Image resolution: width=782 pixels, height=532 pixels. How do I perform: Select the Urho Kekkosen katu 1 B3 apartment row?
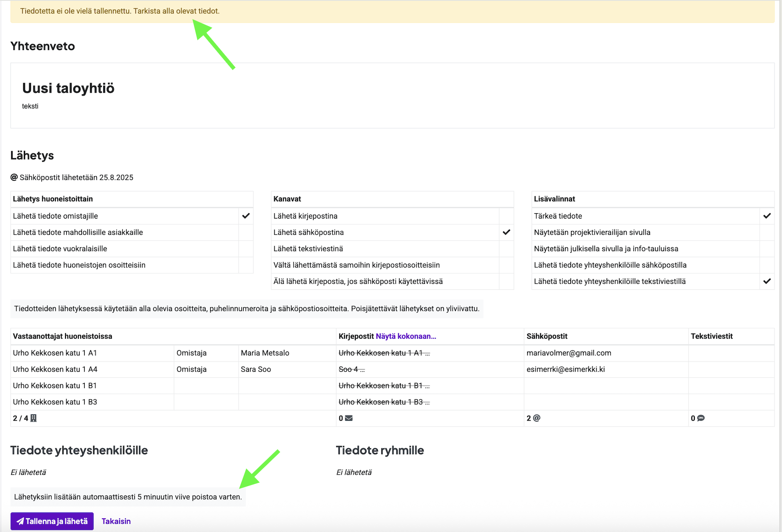pyautogui.click(x=55, y=402)
